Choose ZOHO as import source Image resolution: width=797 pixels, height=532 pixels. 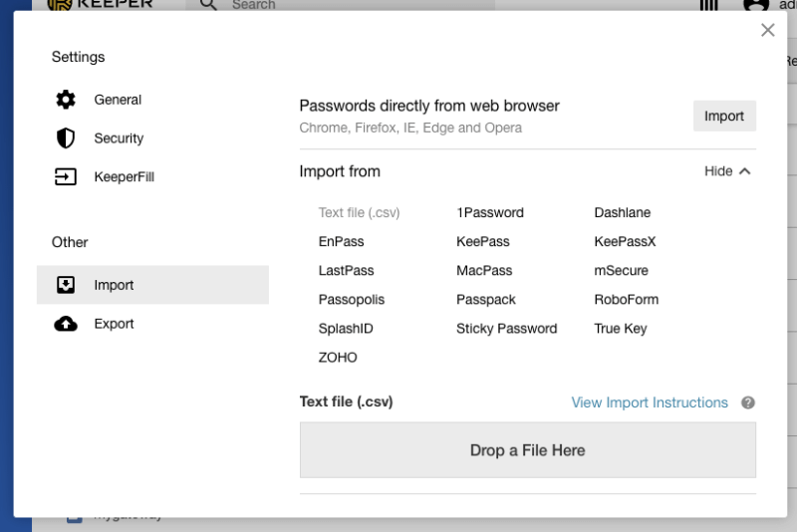[338, 358]
